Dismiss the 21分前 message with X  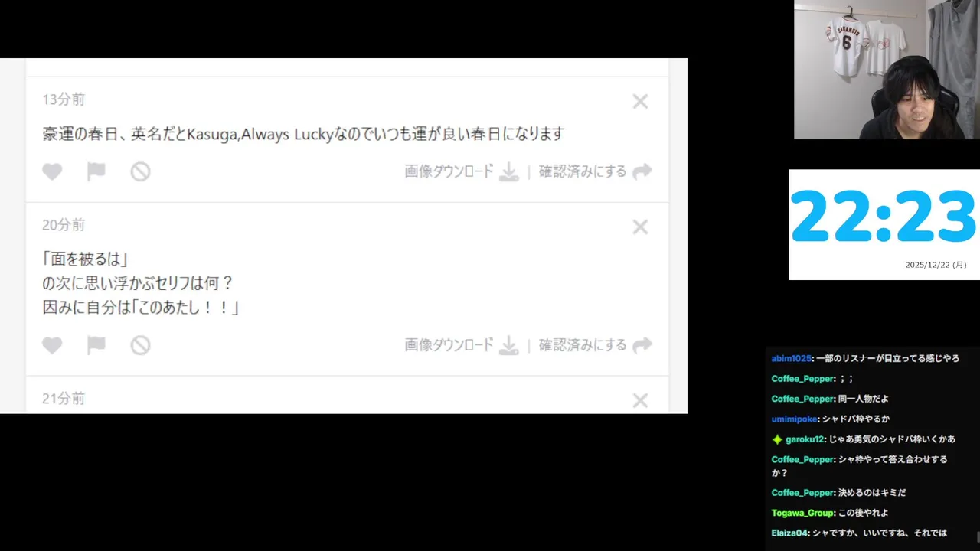point(640,400)
